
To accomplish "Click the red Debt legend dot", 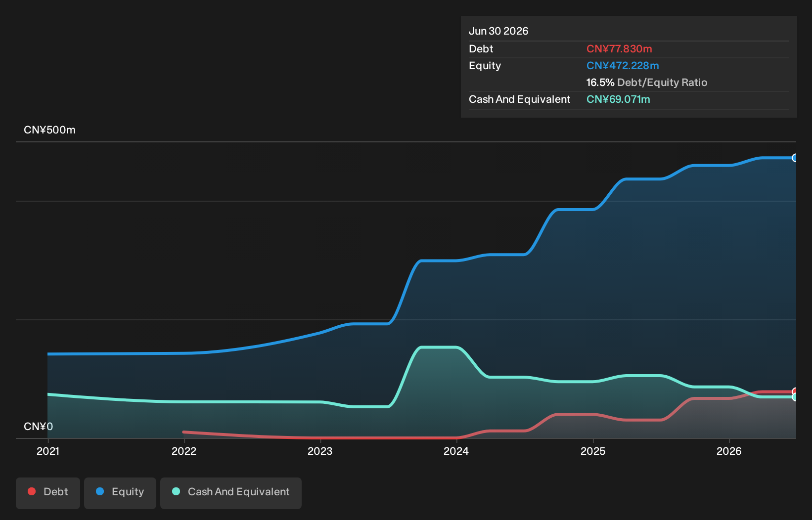I will pyautogui.click(x=32, y=491).
